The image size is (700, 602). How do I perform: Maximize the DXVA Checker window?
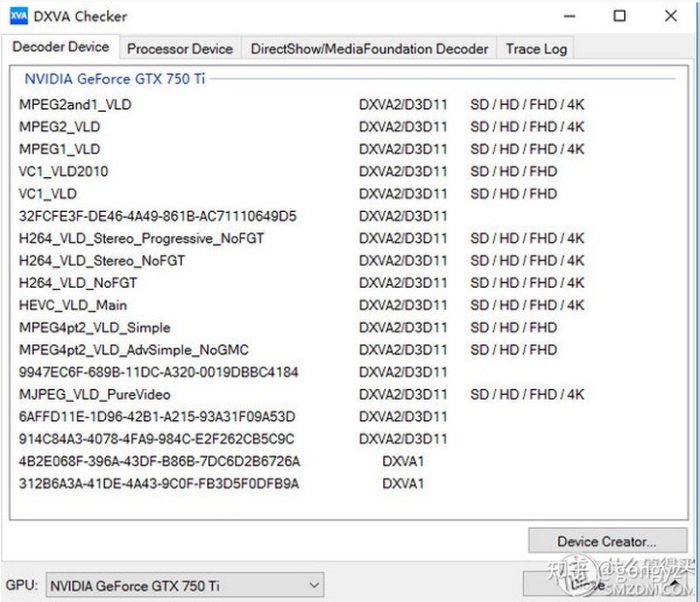619,17
